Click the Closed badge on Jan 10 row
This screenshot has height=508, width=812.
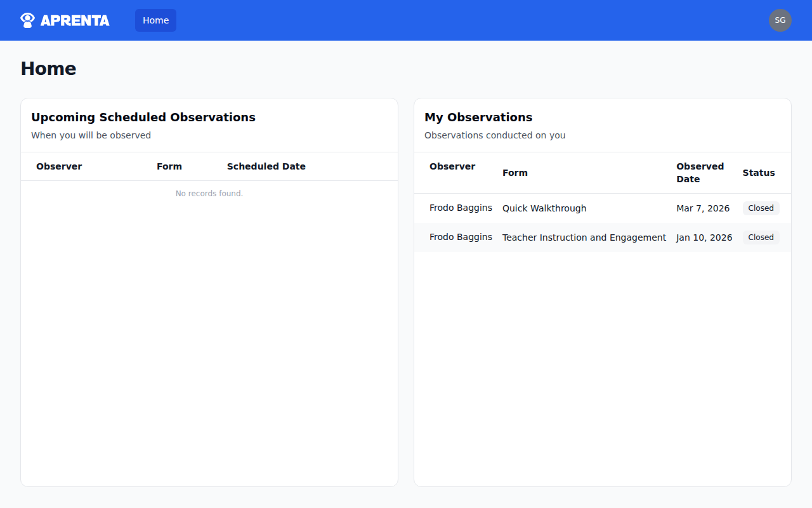pyautogui.click(x=761, y=237)
